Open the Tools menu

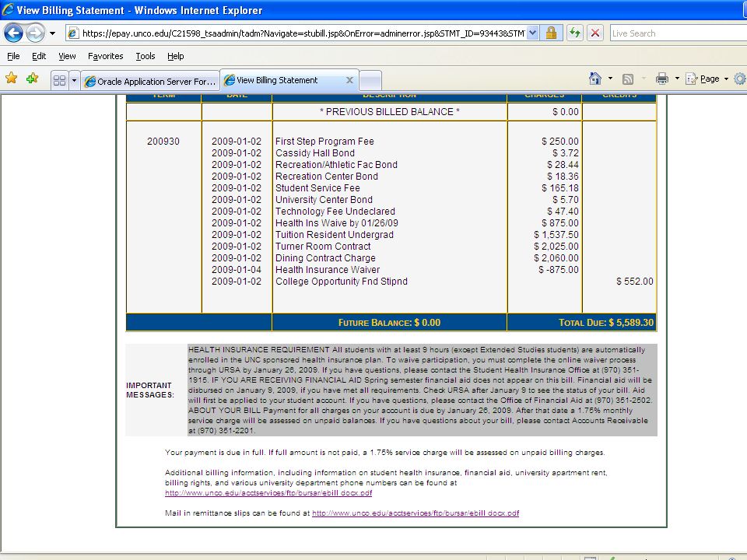point(146,56)
